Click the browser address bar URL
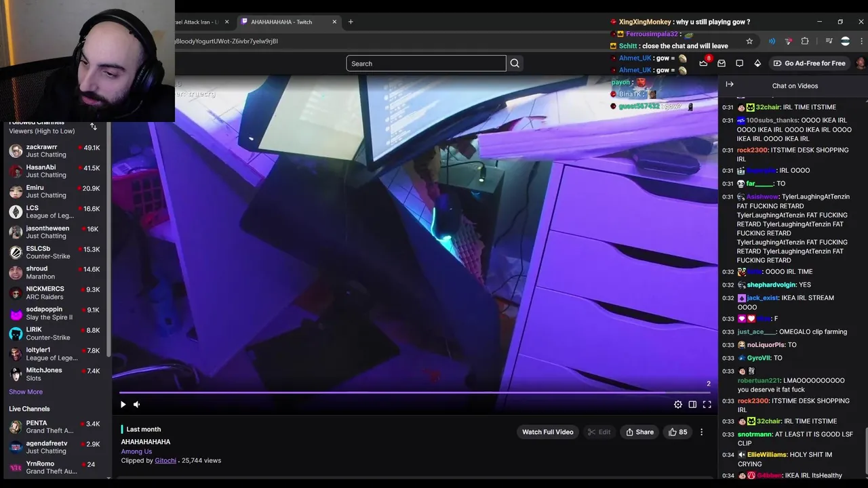 tap(226, 41)
